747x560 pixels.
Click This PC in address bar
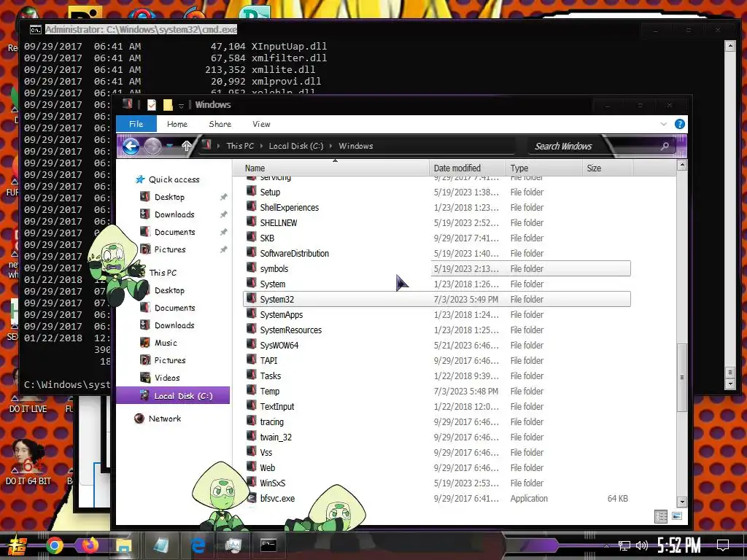coord(240,146)
